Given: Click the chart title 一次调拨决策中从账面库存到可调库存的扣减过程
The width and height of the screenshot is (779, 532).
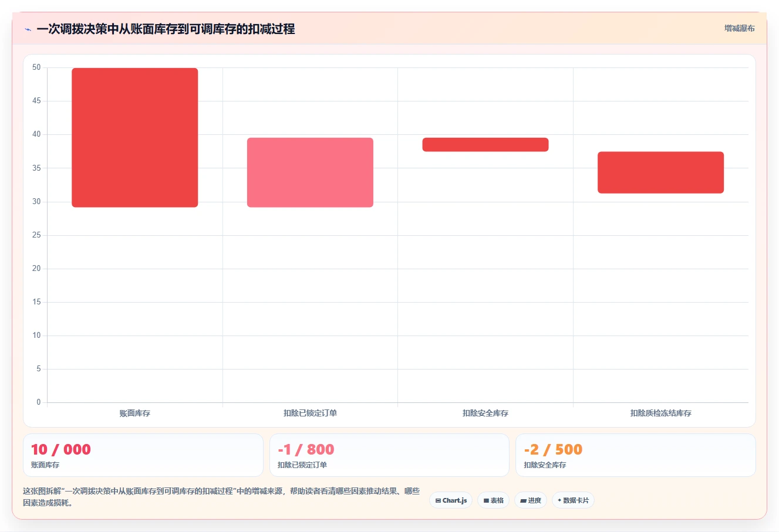Looking at the screenshot, I should pyautogui.click(x=166, y=29).
